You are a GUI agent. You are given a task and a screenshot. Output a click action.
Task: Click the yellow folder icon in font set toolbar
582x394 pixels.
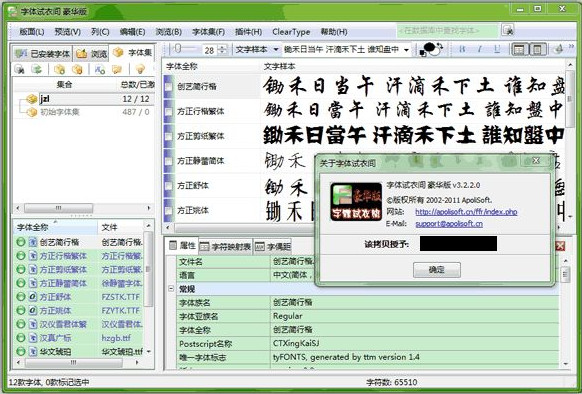tap(117, 69)
